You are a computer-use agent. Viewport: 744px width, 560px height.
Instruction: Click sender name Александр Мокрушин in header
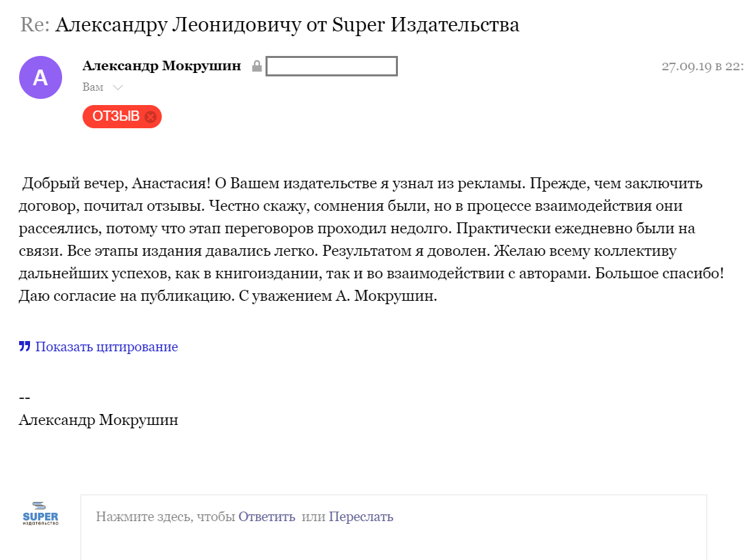click(161, 66)
